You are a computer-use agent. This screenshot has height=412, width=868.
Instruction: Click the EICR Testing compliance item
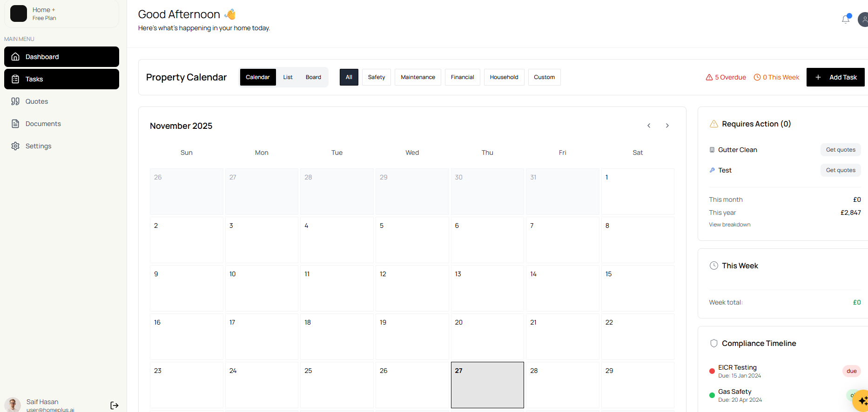point(785,371)
